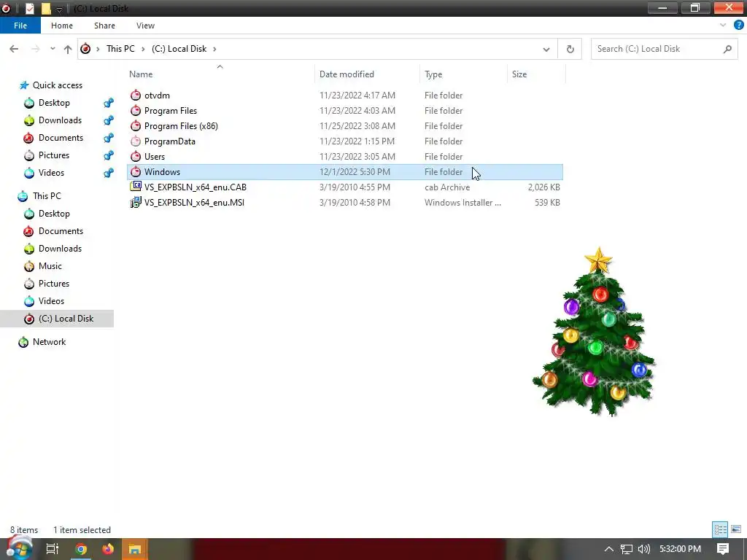Screen dimensions: 747x560
Task: Select Videos under This PC
Action: pyautogui.click(x=51, y=301)
